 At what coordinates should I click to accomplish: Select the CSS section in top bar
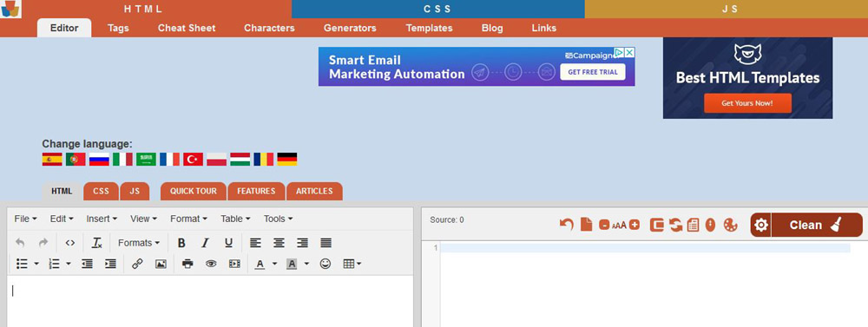pos(437,10)
